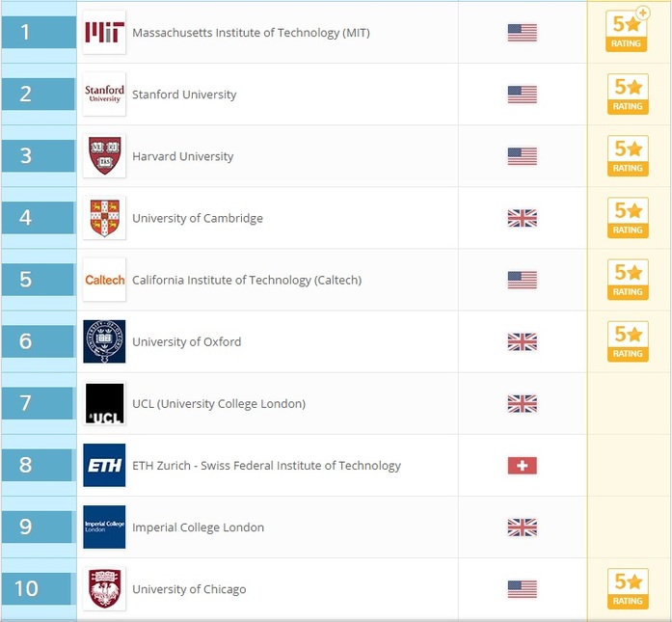Viewport: 672px width, 622px height.
Task: Open the Stanford University link
Action: pos(184,95)
